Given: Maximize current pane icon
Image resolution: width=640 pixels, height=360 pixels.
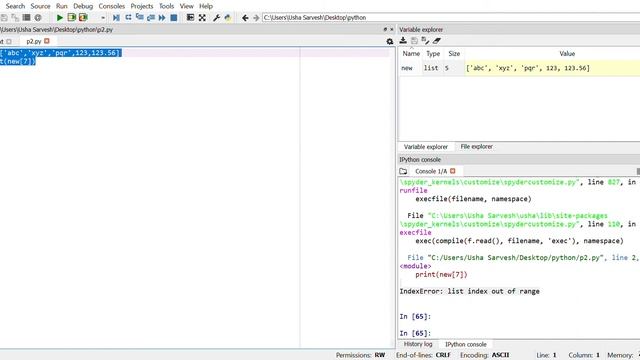Looking at the screenshot, I should tap(190, 18).
